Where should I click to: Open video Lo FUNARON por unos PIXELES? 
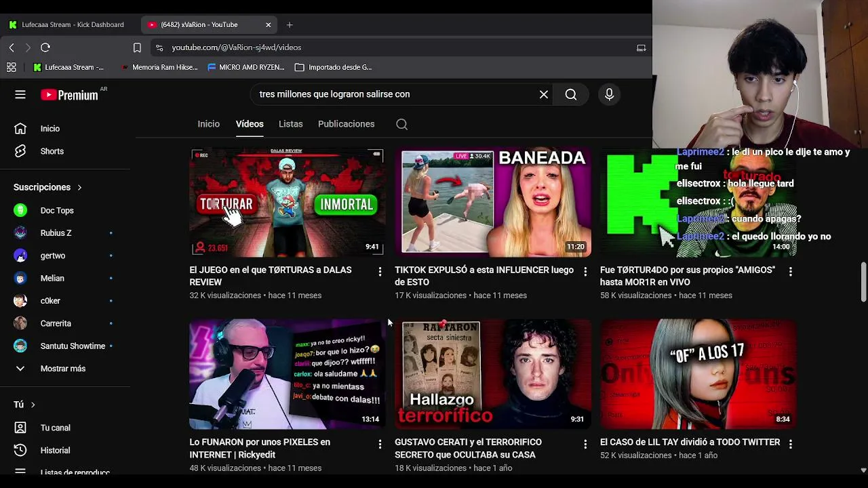[x=260, y=448]
